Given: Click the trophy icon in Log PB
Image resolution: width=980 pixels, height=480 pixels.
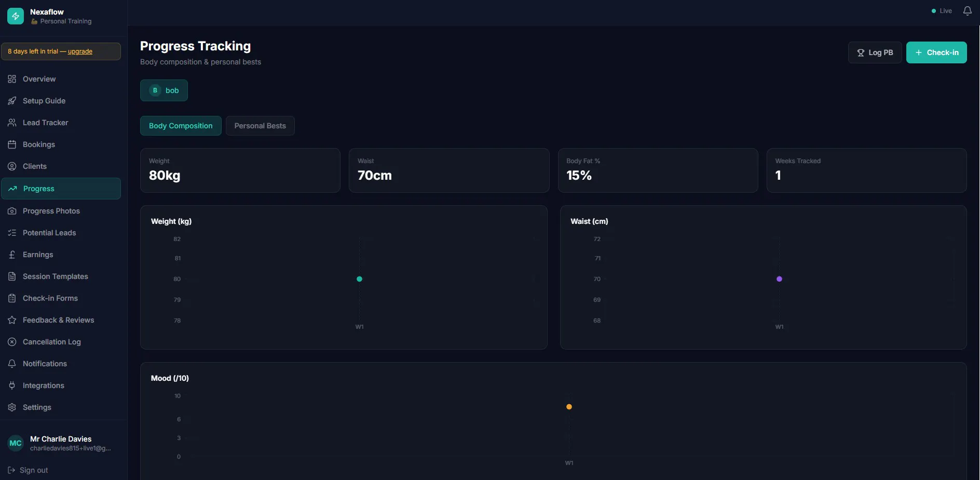Looking at the screenshot, I should coord(861,52).
